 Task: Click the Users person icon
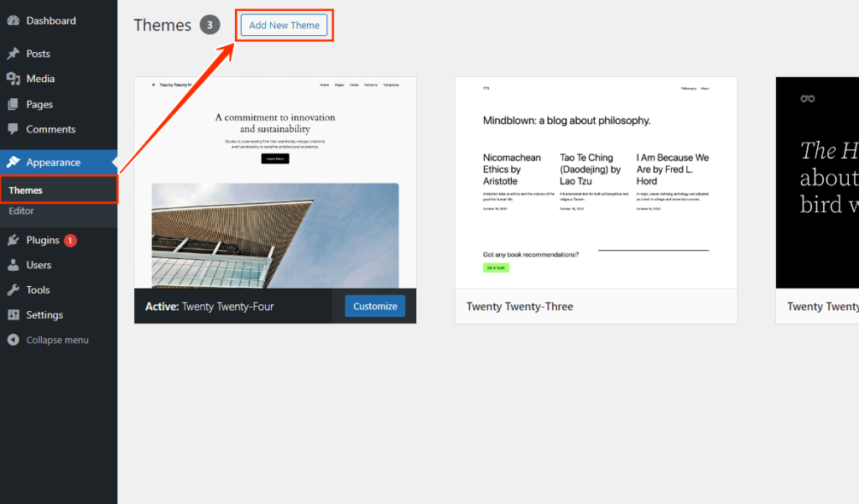pos(13,265)
